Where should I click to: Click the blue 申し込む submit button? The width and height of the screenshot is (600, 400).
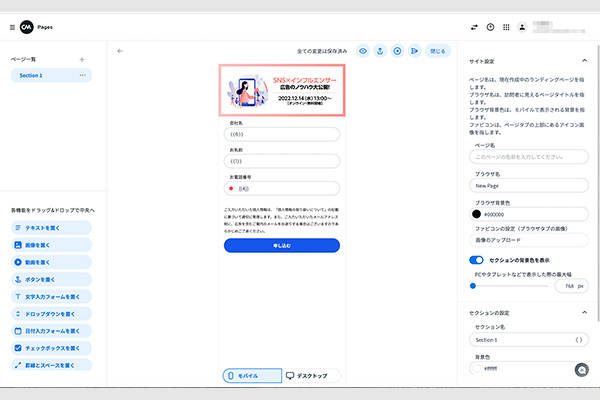pos(281,245)
